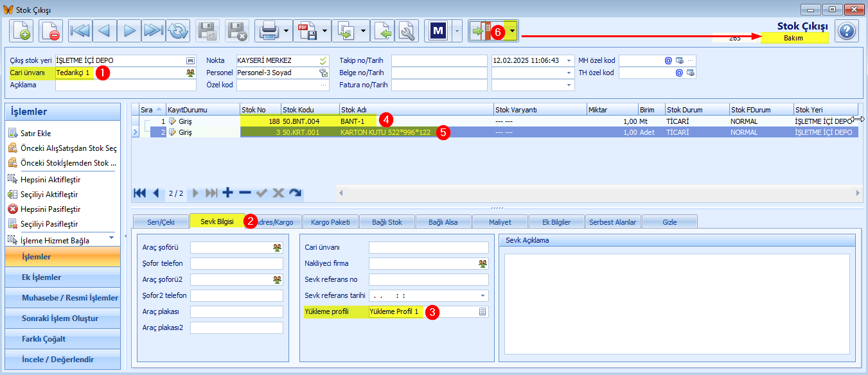Open the PDF export dropdown arrow
868x375 pixels.
[x=326, y=31]
